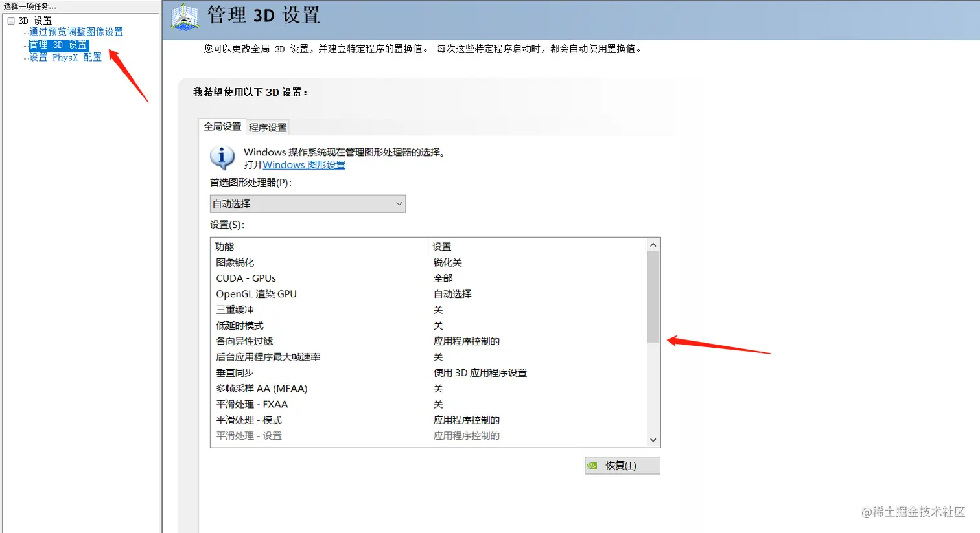Select the 垂直同步 row
The height and width of the screenshot is (533, 980).
tap(428, 373)
